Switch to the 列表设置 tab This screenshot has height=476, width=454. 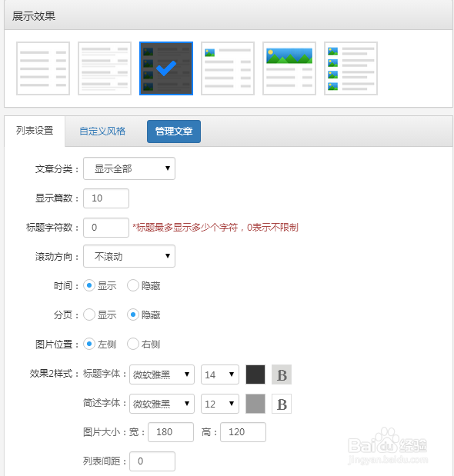[35, 131]
